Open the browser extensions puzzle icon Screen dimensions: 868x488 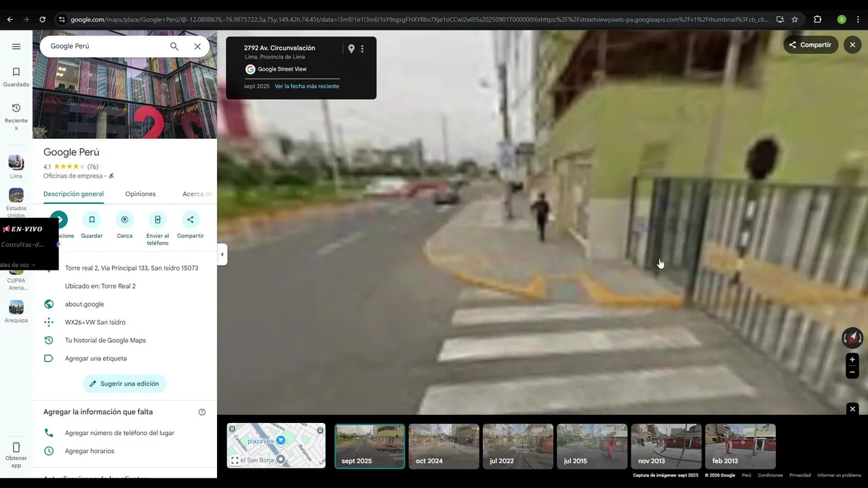pyautogui.click(x=817, y=20)
